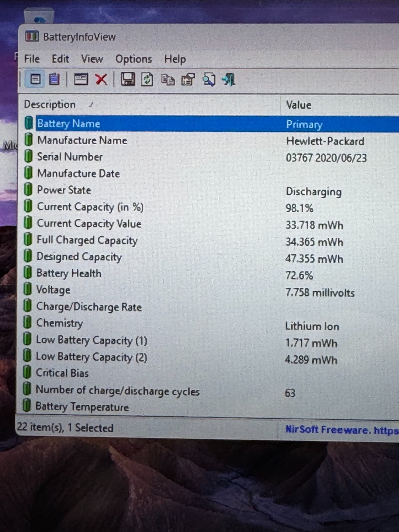The width and height of the screenshot is (399, 532).
Task: Click the 34.365 mWh value cell
Action: [x=314, y=242]
